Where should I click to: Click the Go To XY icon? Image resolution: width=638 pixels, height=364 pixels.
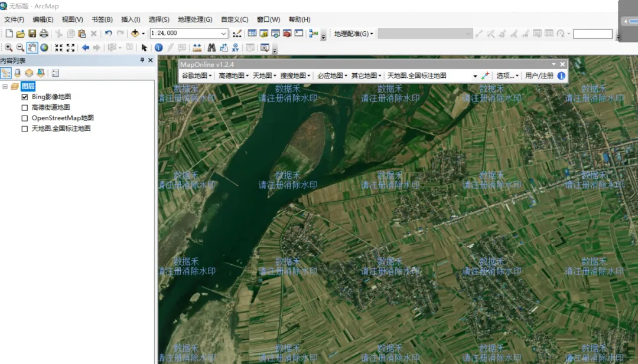coord(235,48)
